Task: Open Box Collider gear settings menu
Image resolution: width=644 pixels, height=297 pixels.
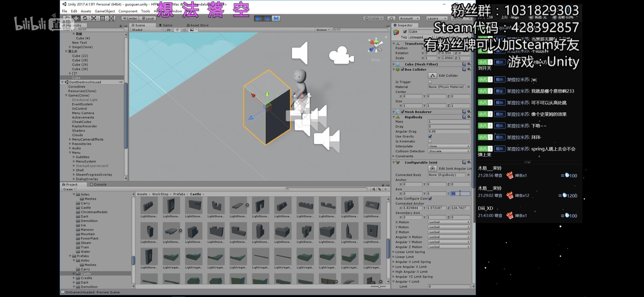Action: (469, 69)
